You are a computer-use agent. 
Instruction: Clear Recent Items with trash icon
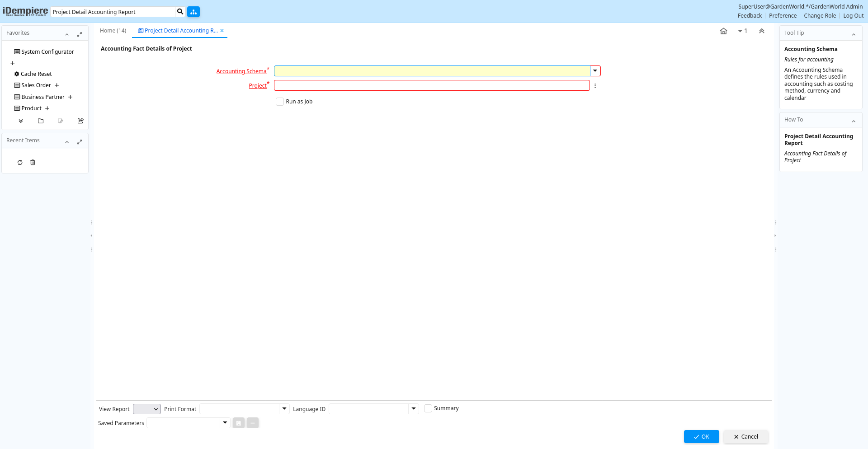pyautogui.click(x=33, y=163)
